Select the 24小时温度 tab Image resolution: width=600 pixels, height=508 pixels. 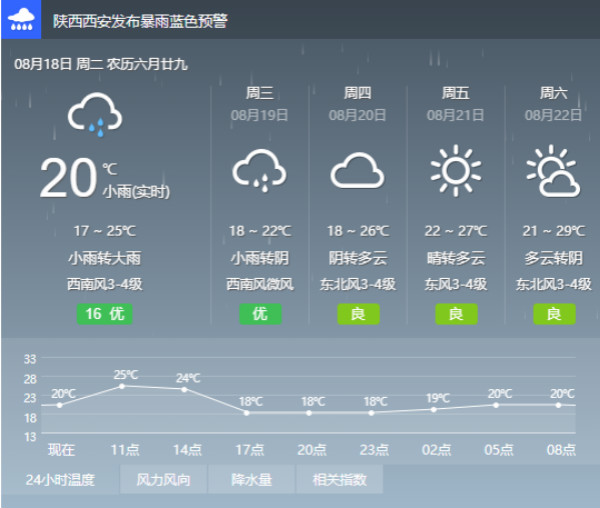coord(60,480)
